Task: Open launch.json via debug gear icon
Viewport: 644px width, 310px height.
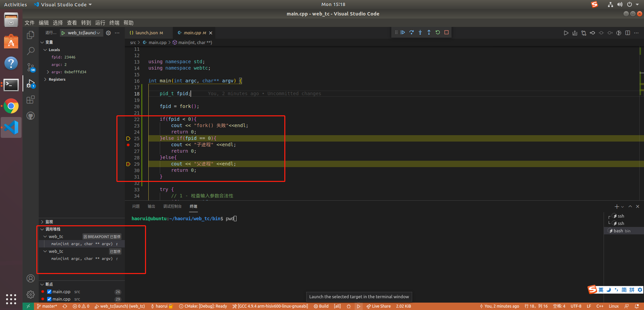Action: 108,33
